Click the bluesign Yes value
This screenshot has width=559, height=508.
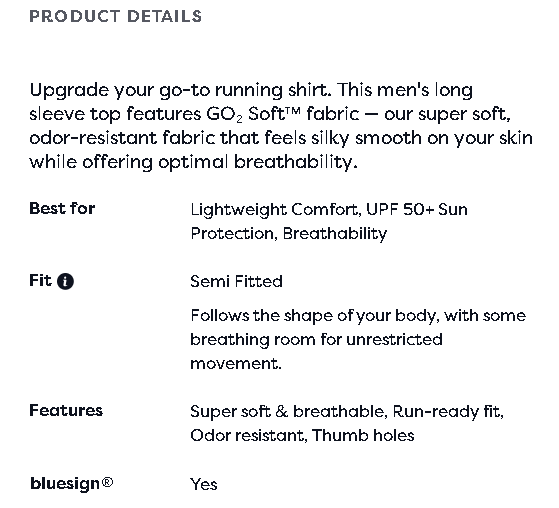pos(204,484)
